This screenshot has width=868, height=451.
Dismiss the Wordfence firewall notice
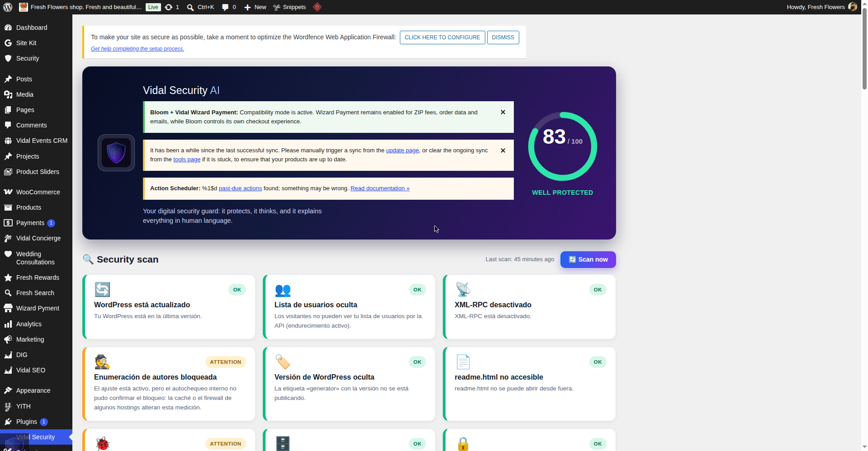pyautogui.click(x=503, y=38)
